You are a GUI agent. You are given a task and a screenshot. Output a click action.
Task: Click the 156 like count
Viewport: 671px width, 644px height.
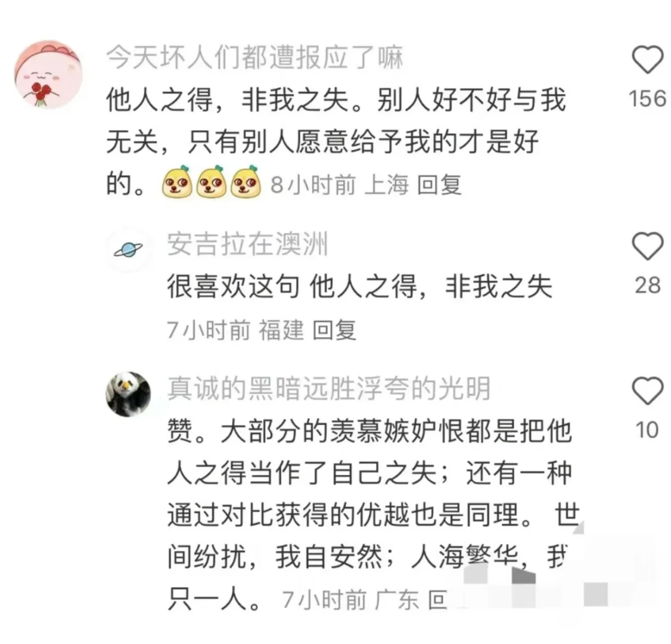647,98
